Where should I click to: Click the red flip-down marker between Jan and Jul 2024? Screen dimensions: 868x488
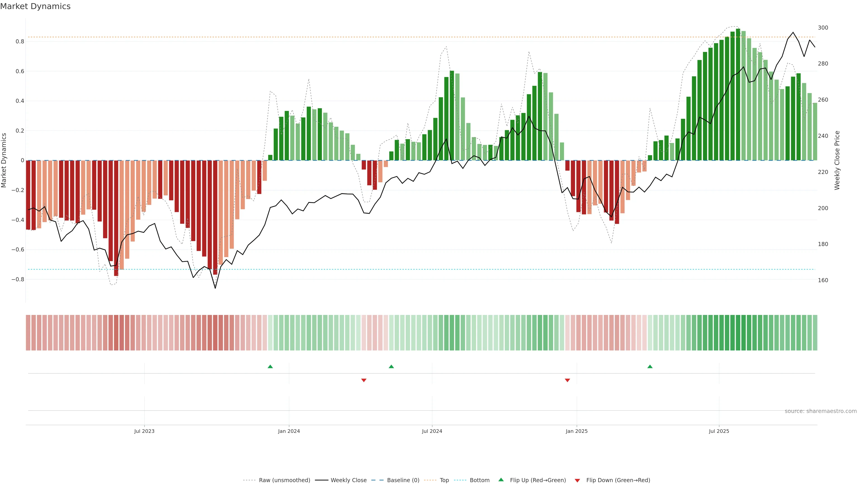(x=363, y=380)
